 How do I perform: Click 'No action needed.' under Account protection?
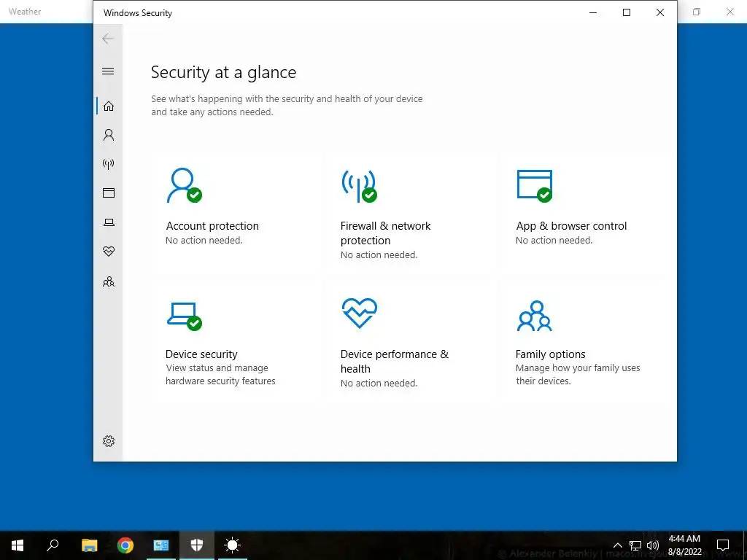tap(204, 241)
